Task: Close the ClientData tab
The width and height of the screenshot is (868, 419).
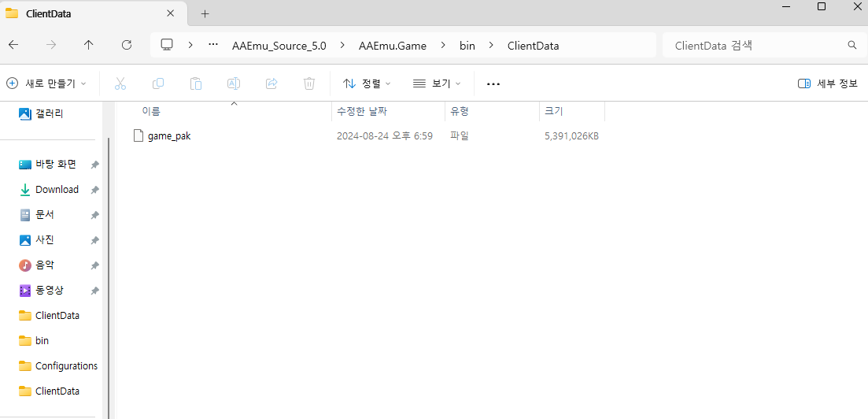Action: tap(171, 14)
